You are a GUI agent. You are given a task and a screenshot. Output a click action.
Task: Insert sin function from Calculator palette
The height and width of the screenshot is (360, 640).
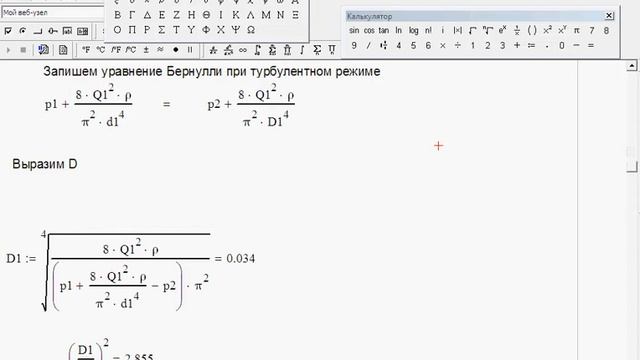pyautogui.click(x=354, y=30)
